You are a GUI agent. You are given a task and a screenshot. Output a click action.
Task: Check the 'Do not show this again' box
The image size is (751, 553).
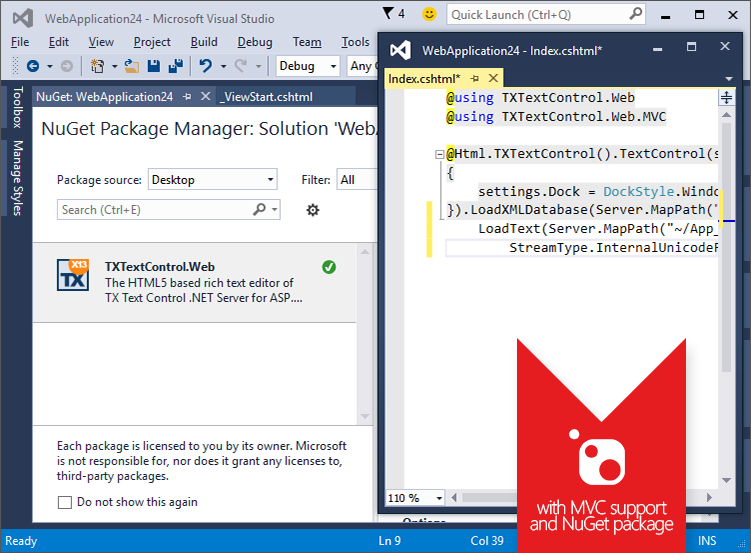[65, 502]
